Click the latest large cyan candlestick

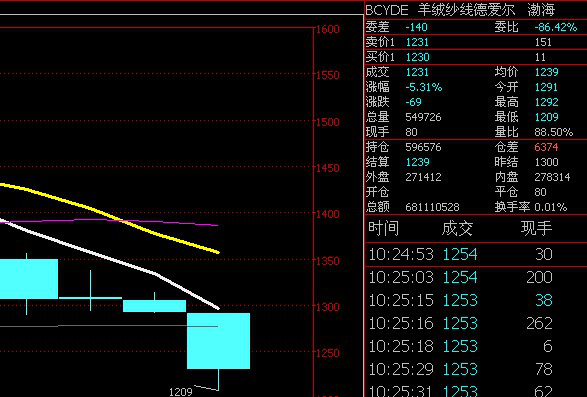pos(218,341)
